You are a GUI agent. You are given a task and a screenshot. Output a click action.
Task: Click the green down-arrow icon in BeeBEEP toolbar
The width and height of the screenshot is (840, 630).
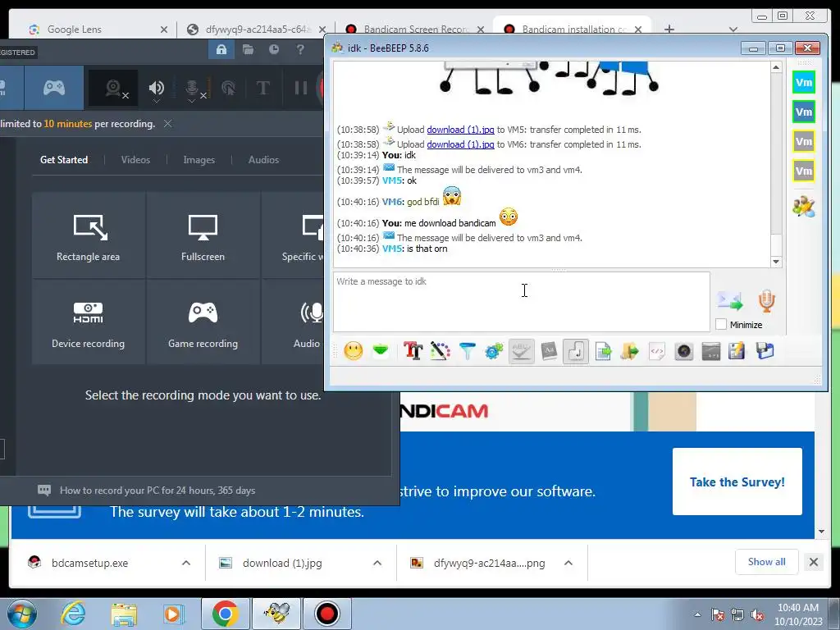(381, 351)
